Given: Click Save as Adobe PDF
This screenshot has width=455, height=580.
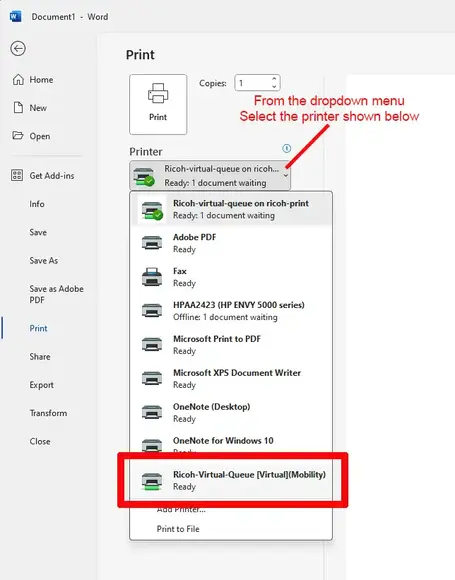Looking at the screenshot, I should click(56, 294).
